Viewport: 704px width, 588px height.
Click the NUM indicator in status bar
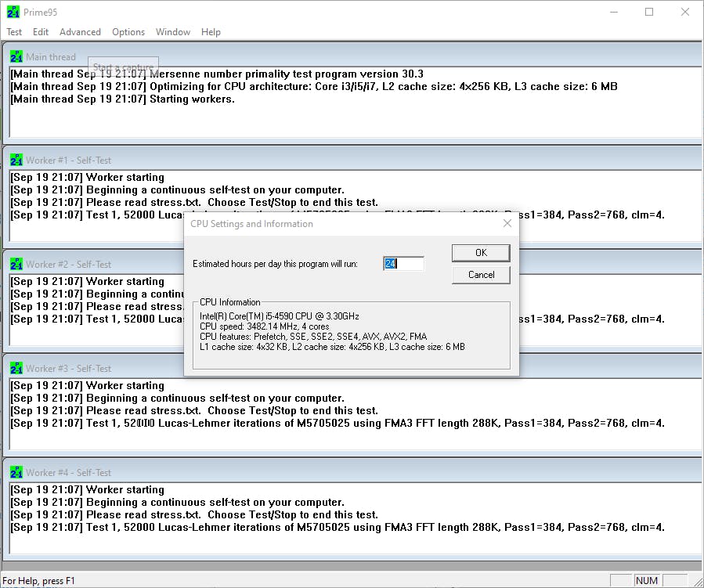point(647,580)
